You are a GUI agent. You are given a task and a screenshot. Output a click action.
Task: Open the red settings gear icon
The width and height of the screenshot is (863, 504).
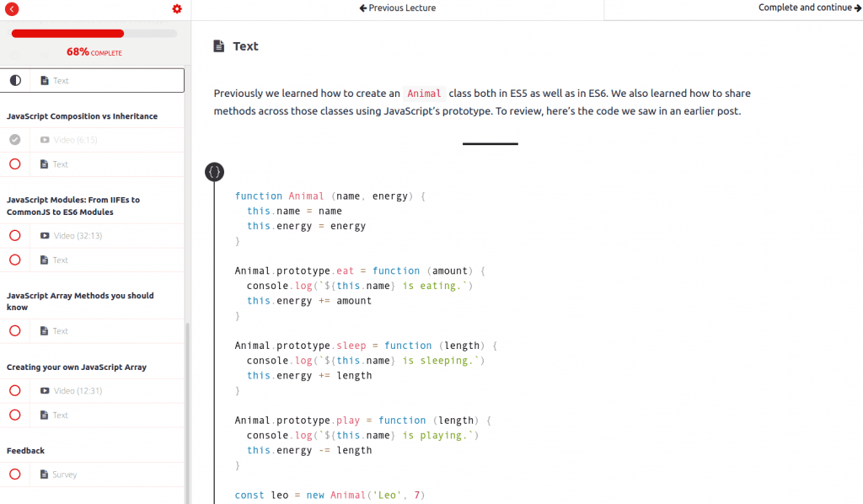point(177,8)
